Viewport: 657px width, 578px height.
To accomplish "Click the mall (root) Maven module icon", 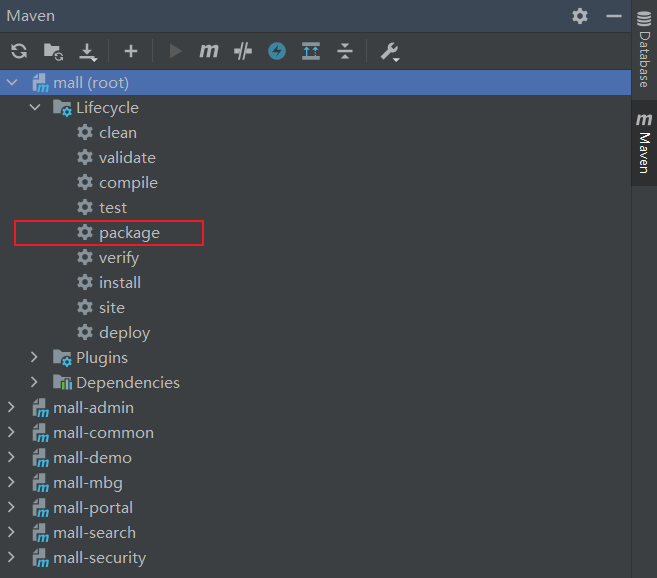I will click(x=41, y=83).
